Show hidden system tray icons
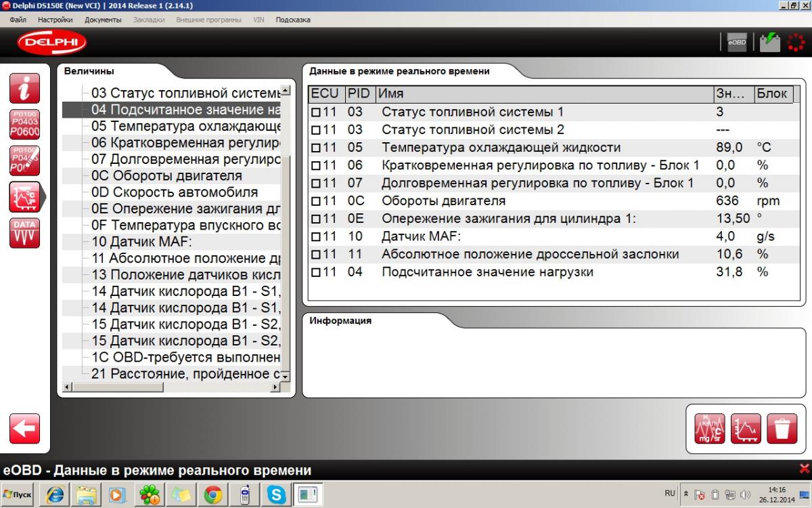This screenshot has width=812, height=508. pos(687,495)
